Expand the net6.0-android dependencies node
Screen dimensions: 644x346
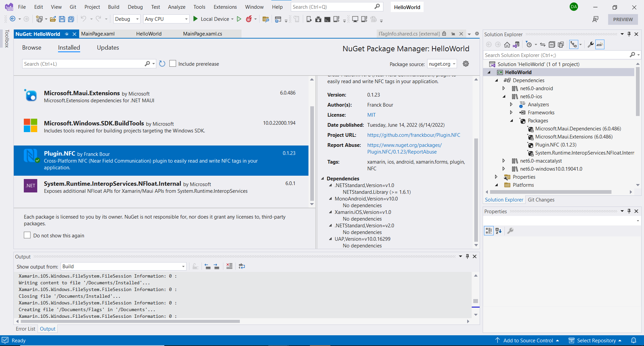(504, 88)
